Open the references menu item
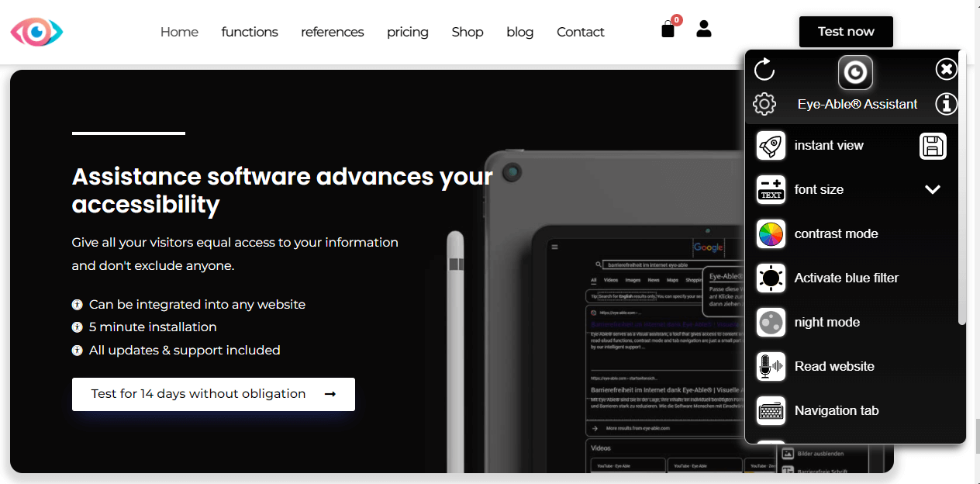 (x=333, y=32)
